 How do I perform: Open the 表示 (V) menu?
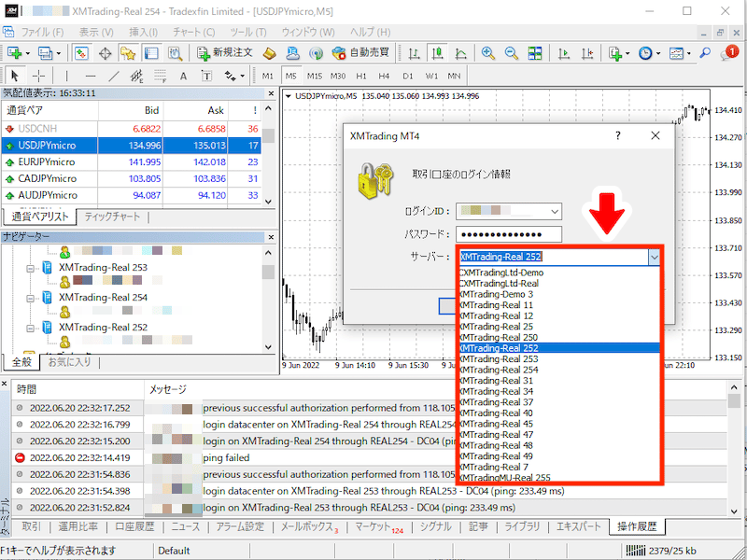pyautogui.click(x=96, y=33)
